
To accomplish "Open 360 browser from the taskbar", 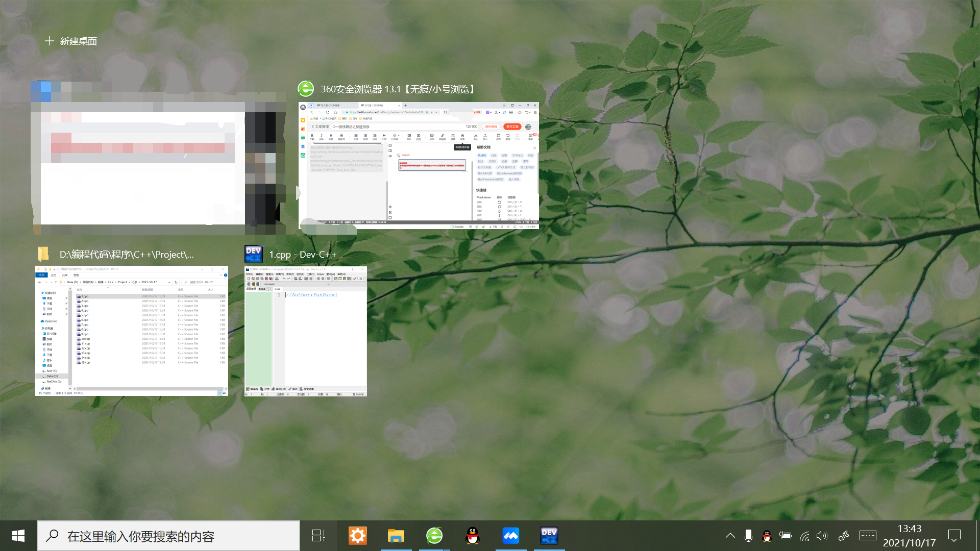I will click(x=434, y=536).
